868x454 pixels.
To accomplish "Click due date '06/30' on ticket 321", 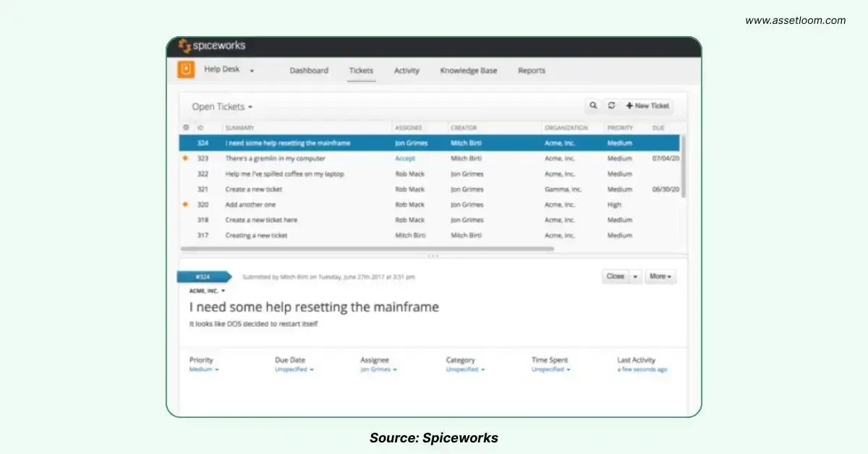I will [x=665, y=189].
